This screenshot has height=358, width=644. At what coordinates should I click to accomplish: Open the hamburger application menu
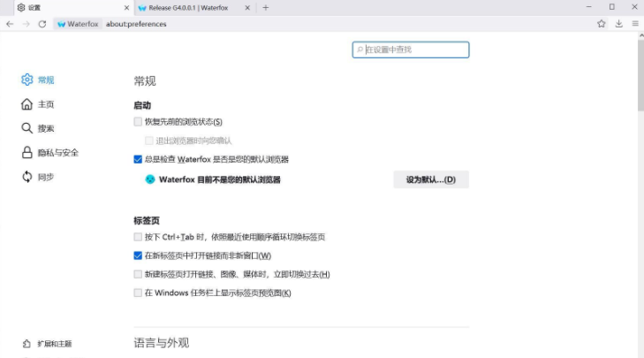[x=634, y=24]
